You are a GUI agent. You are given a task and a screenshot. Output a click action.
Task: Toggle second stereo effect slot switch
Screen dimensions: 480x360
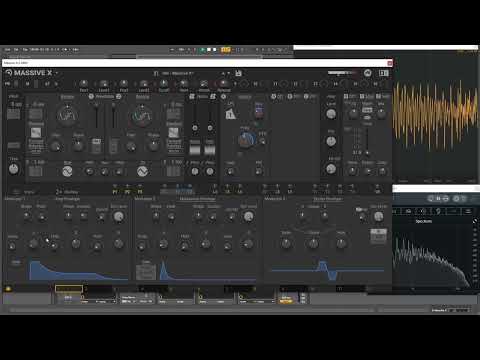(x=362, y=96)
